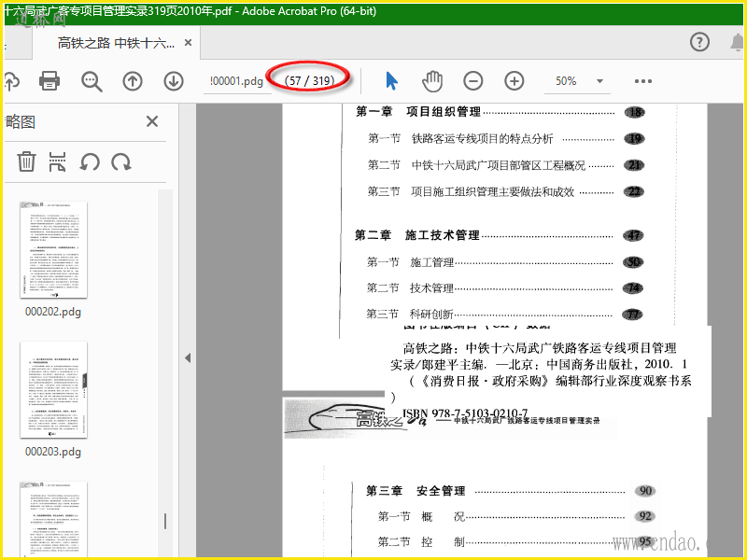The image size is (747, 560).
Task: Click the 铁路客运专线项目的特点分析 entry
Action: click(x=482, y=138)
